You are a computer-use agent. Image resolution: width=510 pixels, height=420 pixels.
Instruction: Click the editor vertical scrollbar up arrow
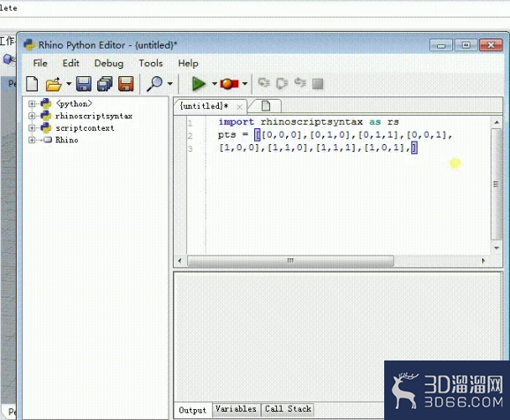[x=497, y=122]
